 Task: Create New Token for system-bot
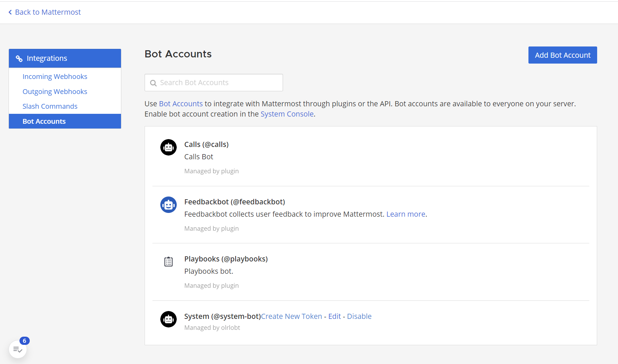tap(292, 316)
